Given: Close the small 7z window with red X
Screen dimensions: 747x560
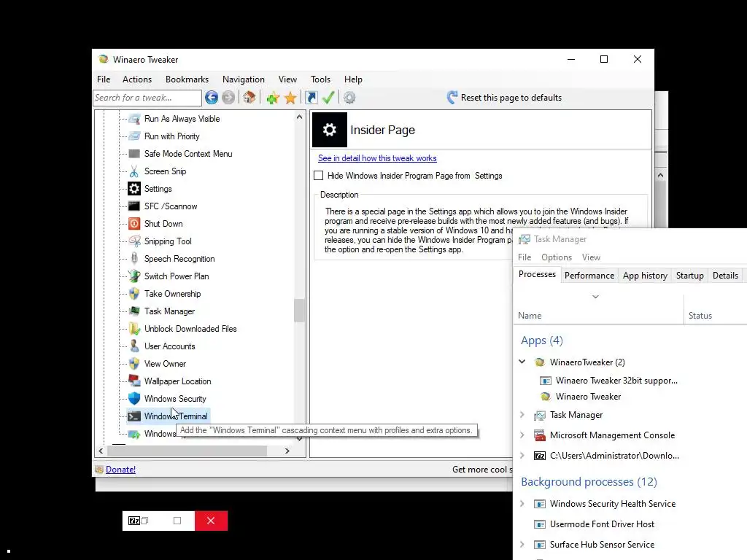Looking at the screenshot, I should click(x=211, y=521).
